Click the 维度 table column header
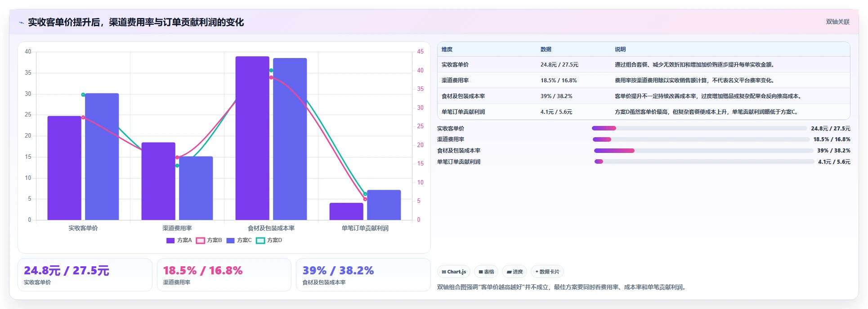Viewport: 868px width, 309px height. pos(447,49)
